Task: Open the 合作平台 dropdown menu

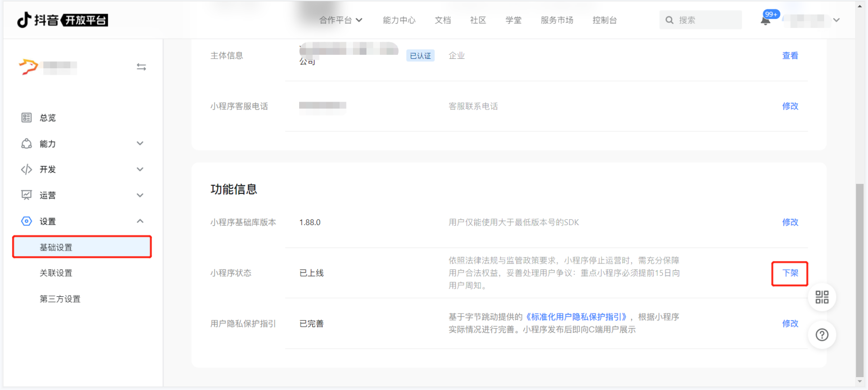Action: click(x=341, y=20)
